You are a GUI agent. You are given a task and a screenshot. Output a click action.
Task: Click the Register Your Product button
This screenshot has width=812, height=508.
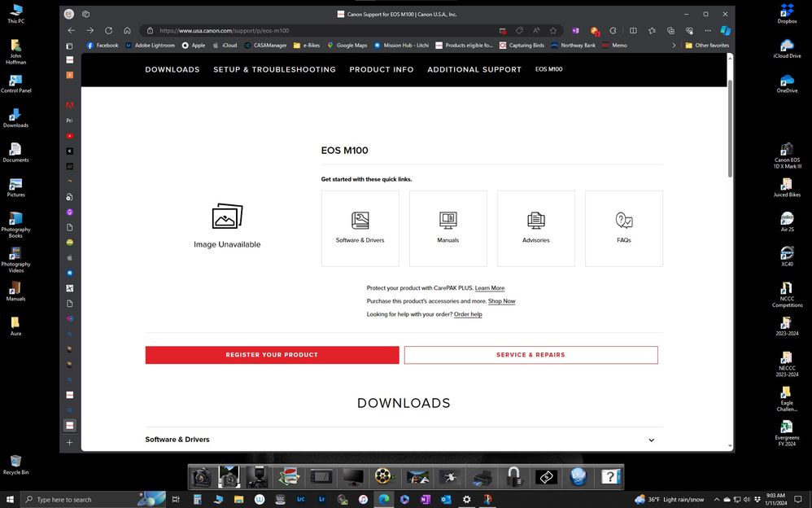pos(272,355)
